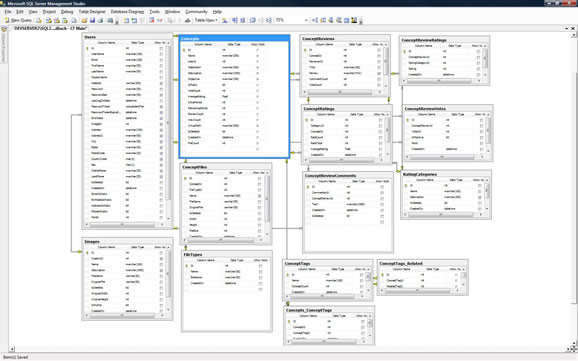Click the Item(s) Saved status bar text
578x361 pixels.
pyautogui.click(x=15, y=357)
